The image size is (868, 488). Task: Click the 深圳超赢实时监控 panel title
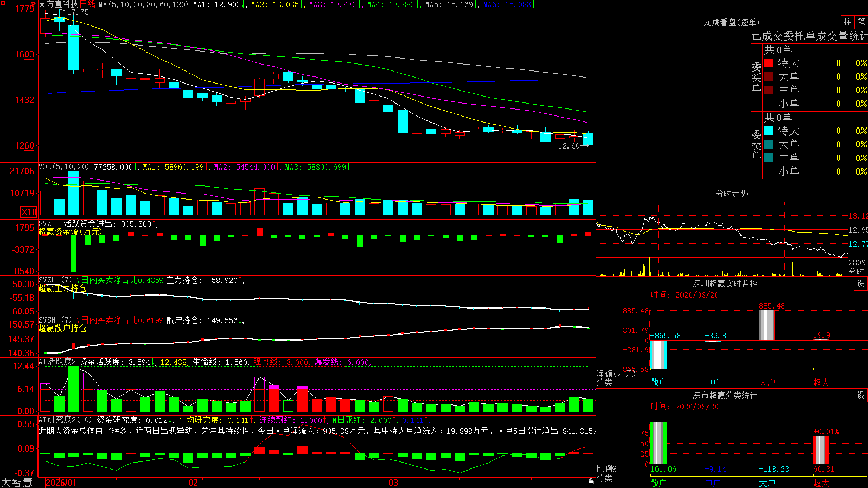pyautogui.click(x=725, y=284)
